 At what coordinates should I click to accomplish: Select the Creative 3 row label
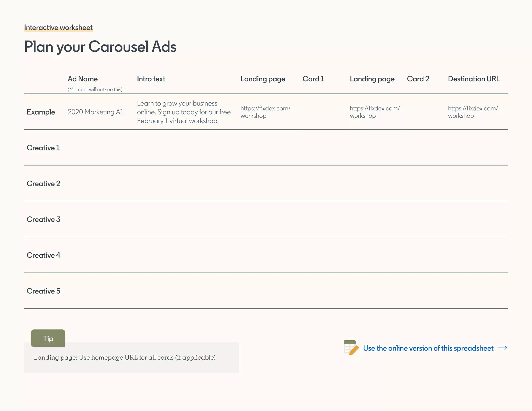[43, 220]
